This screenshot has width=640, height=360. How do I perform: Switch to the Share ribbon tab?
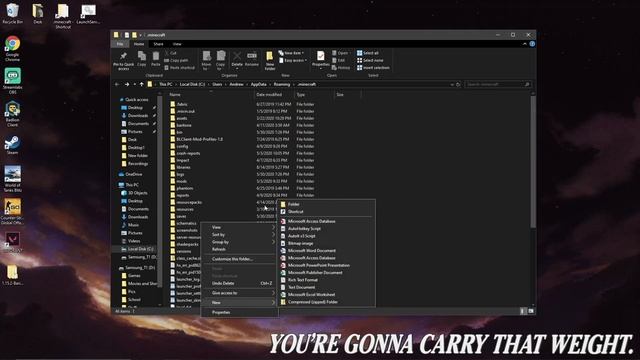coord(158,44)
